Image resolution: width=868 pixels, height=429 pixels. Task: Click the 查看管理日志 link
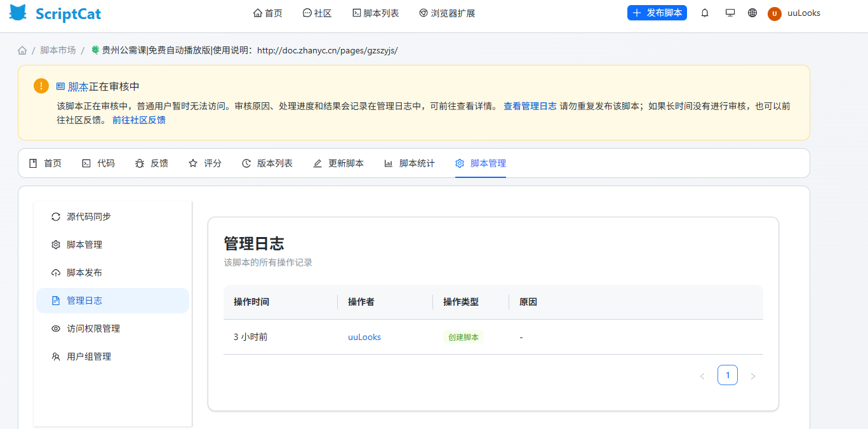click(x=530, y=106)
